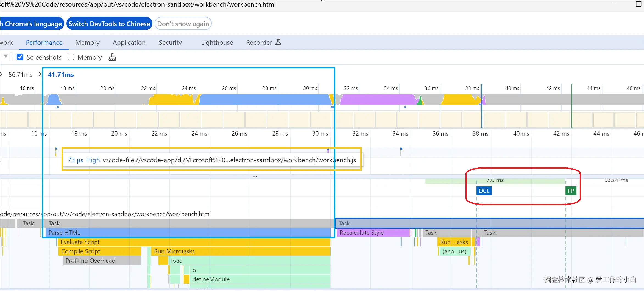The width and height of the screenshot is (644, 291).
Task: Click the selected top-level Task bar
Action: tap(490, 223)
